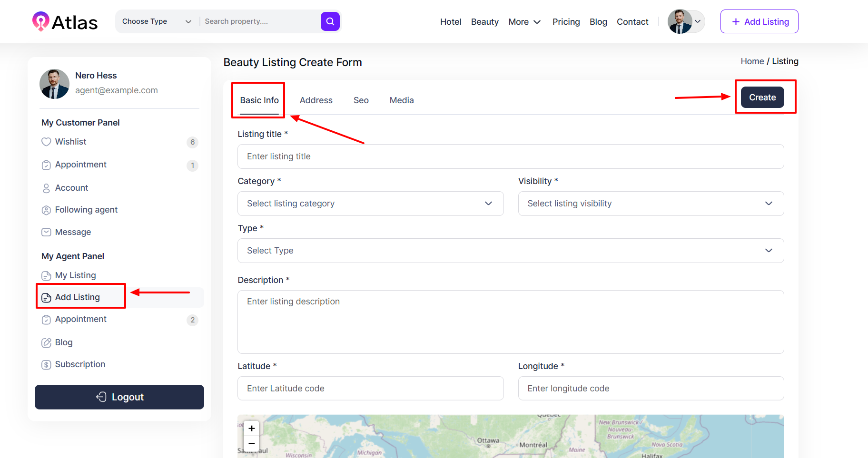This screenshot has height=458, width=868.
Task: Click the Home breadcrumb link
Action: coord(752,61)
